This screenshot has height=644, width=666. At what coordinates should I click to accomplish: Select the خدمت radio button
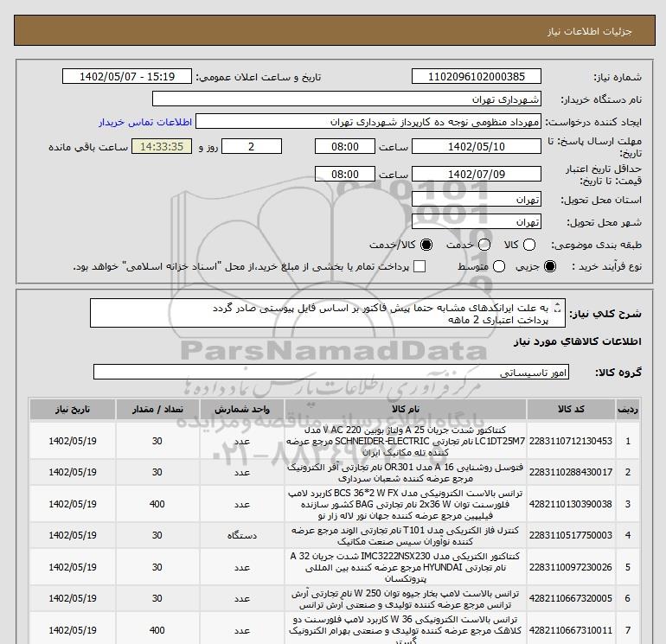coord(484,245)
